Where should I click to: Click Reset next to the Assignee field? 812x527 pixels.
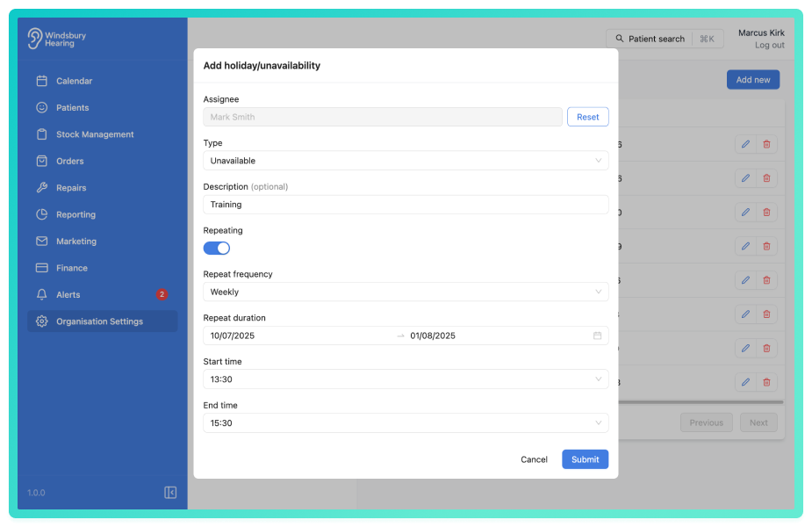pos(588,117)
